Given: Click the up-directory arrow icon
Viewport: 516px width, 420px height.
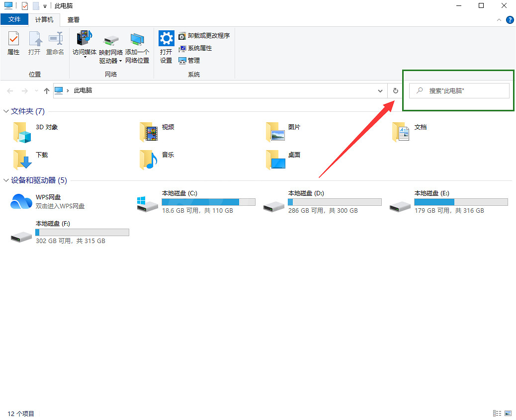Looking at the screenshot, I should [x=47, y=90].
